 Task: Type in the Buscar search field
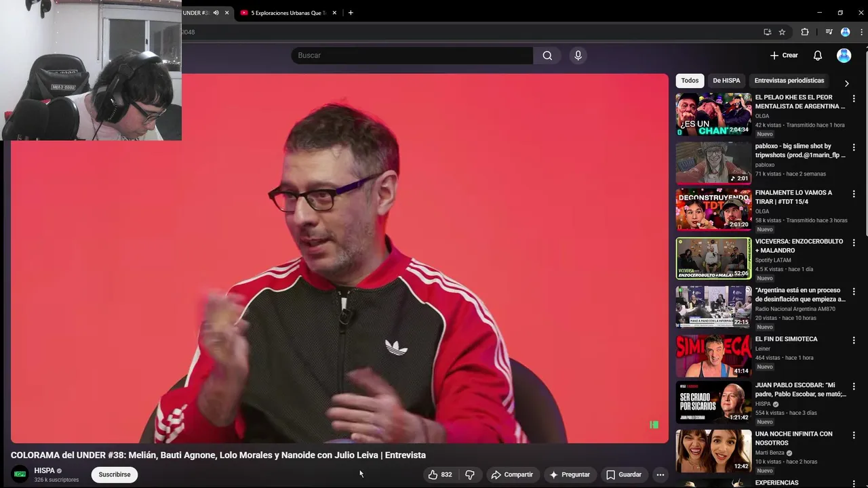click(412, 56)
